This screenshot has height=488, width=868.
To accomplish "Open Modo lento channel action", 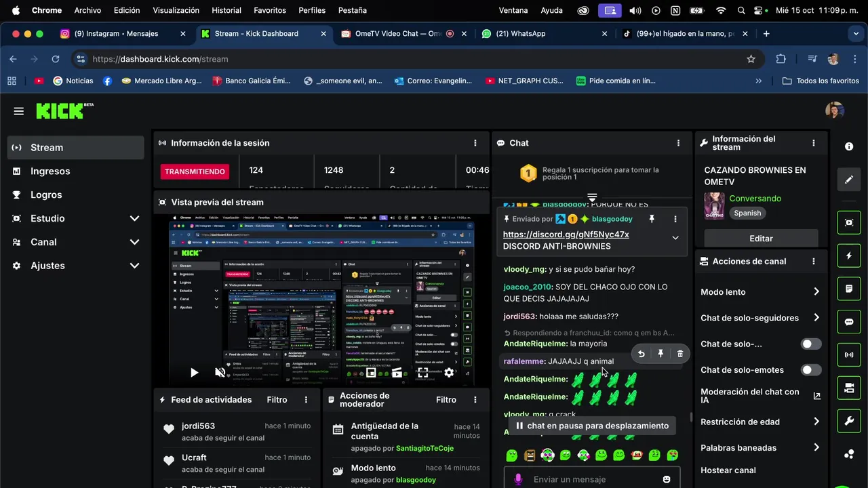I will 761,292.
